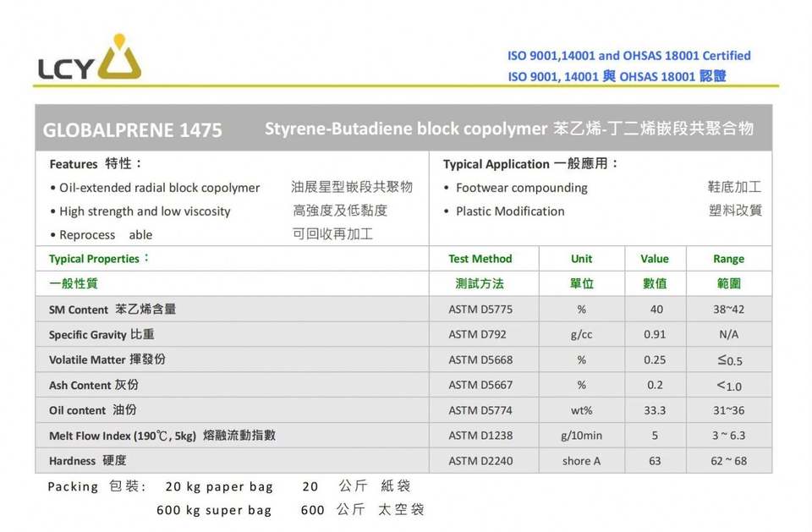Select 'Specific Gravity 比重' row label

click(x=101, y=335)
